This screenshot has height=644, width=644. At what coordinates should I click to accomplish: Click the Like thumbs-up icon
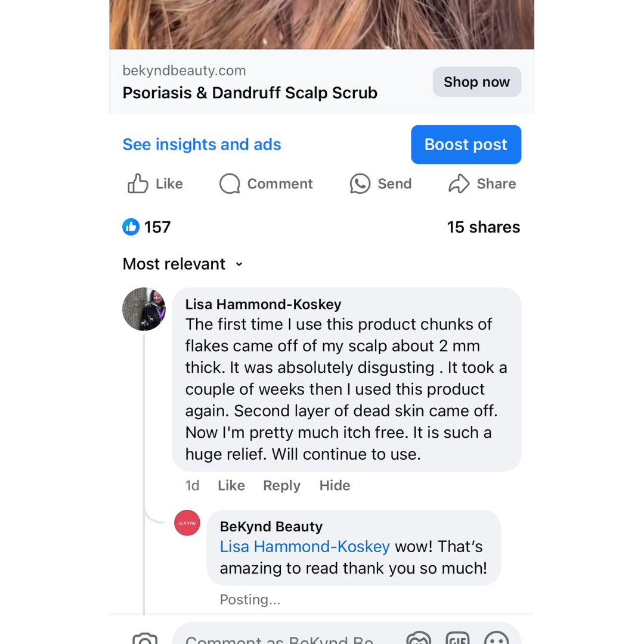(x=138, y=184)
